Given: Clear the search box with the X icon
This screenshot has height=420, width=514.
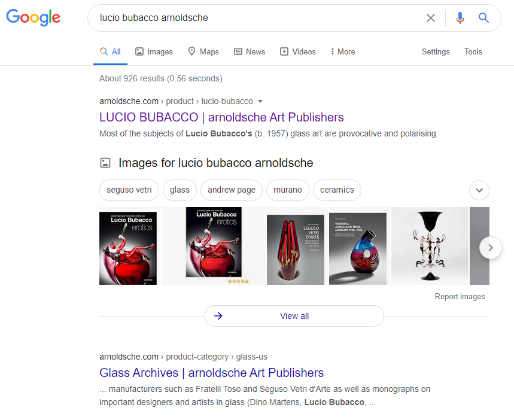Looking at the screenshot, I should tap(431, 18).
